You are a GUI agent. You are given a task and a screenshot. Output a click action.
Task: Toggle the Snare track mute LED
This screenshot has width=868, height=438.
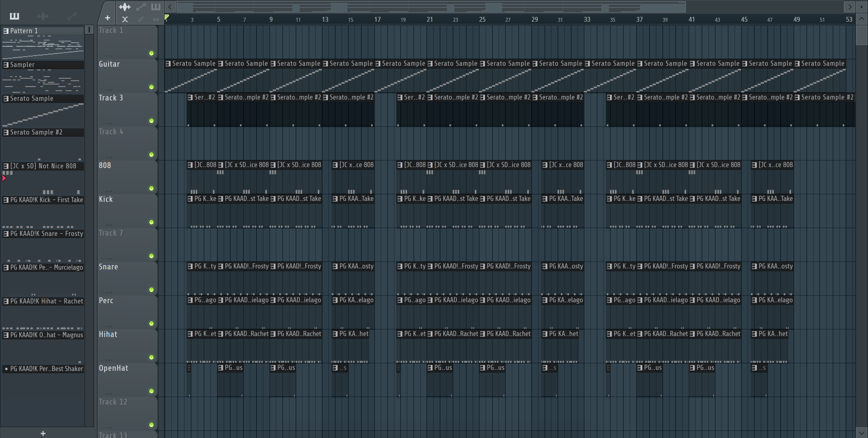pos(151,290)
